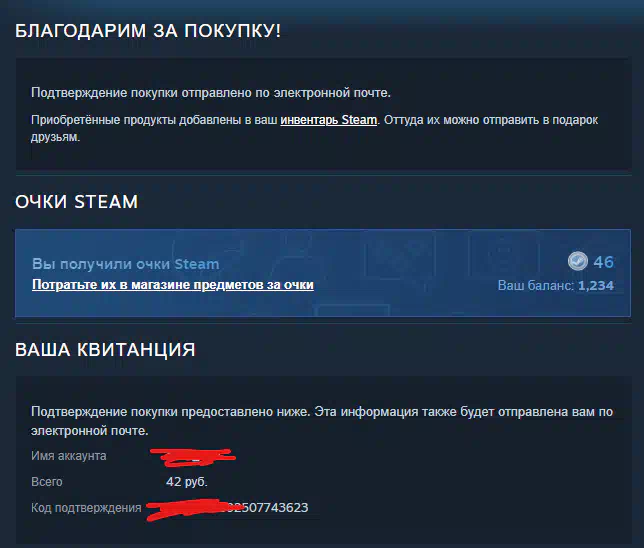644x548 pixels.
Task: Click the "Имя аккаунта" label
Action: (x=69, y=456)
